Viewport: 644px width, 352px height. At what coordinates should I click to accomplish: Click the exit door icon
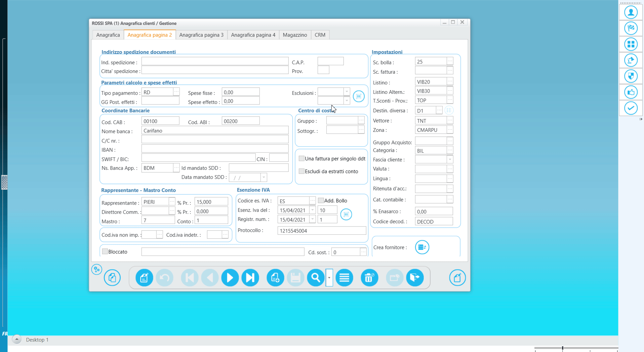(415, 278)
